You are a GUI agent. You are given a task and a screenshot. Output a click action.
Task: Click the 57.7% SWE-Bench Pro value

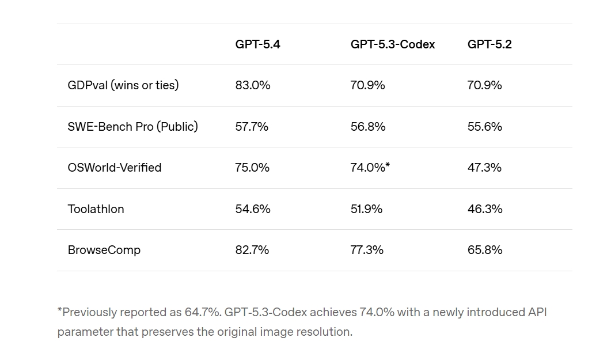[x=252, y=127]
